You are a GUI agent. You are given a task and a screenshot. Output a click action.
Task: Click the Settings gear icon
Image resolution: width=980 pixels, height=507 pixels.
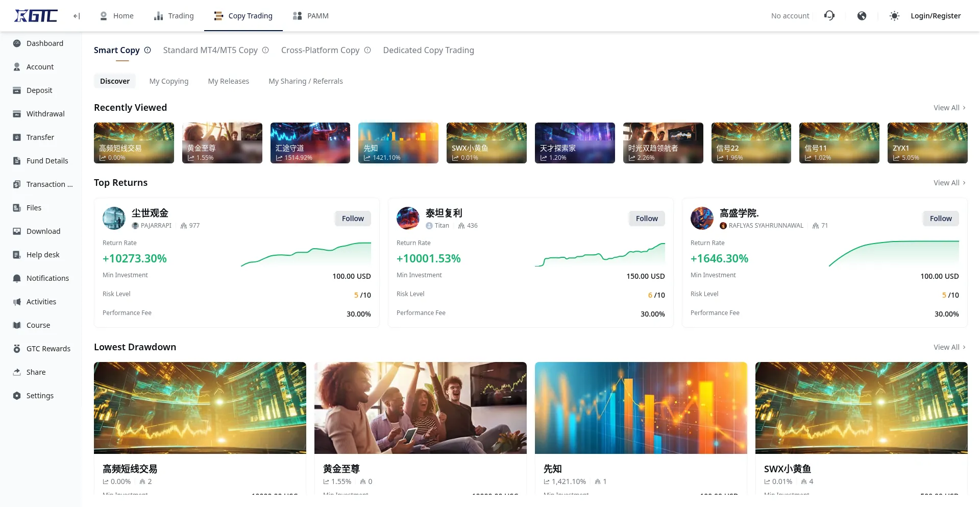coord(17,396)
